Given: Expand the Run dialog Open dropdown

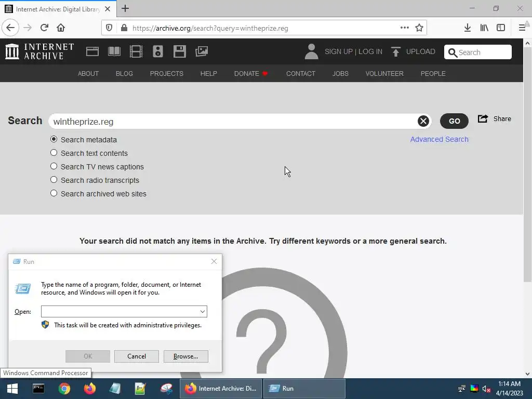Looking at the screenshot, I should (203, 312).
